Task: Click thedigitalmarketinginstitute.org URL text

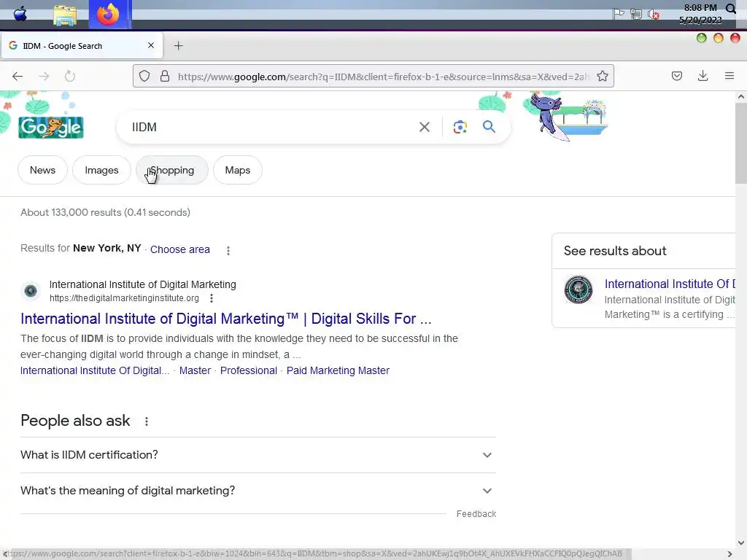Action: (124, 298)
